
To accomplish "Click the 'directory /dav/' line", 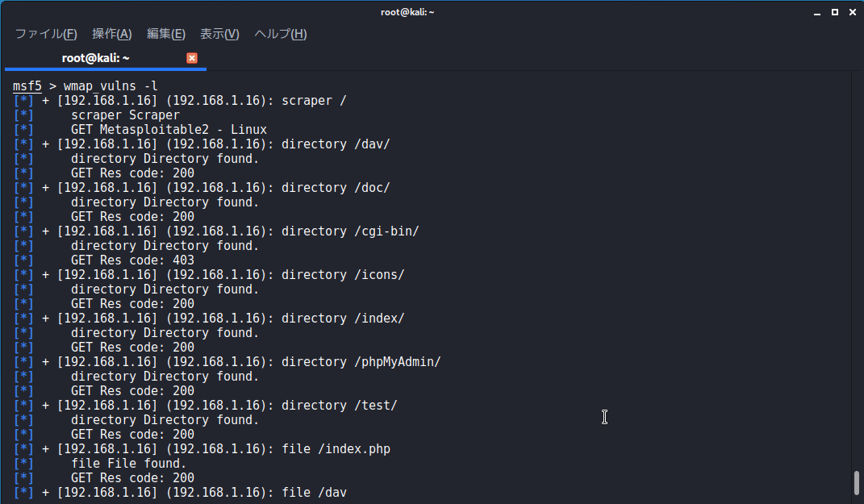I will point(202,144).
